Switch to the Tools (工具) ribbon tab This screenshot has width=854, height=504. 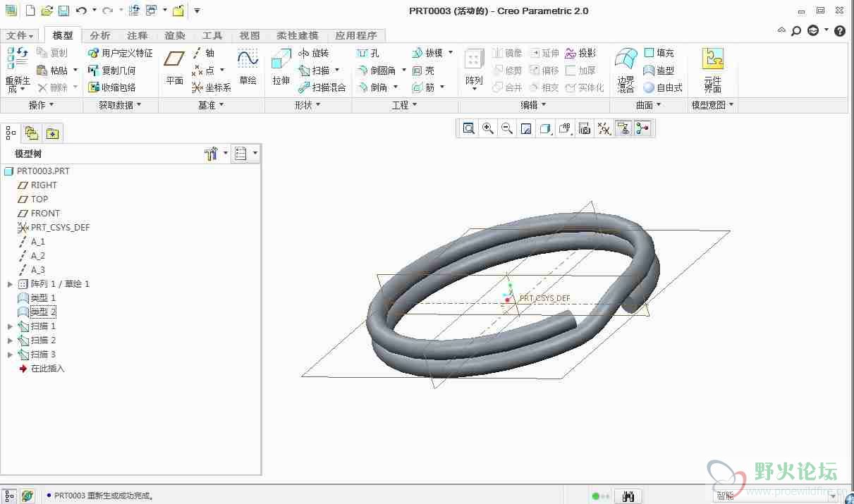click(x=212, y=35)
